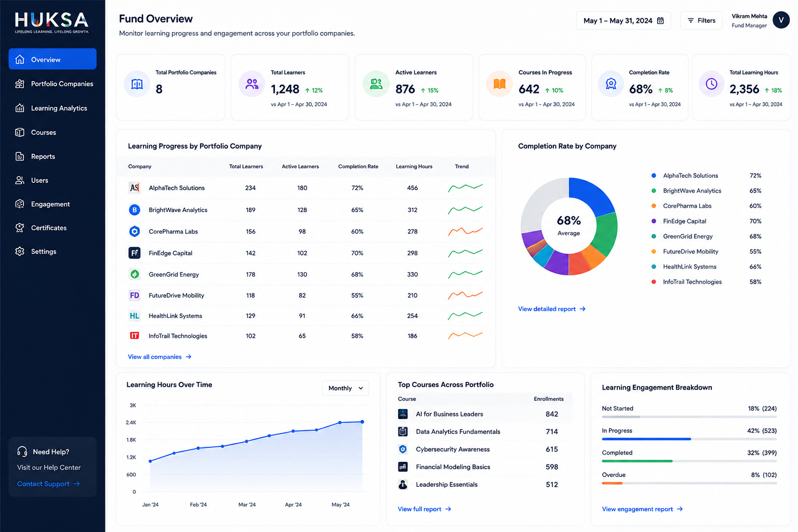Click the Learning Hours column header
The width and height of the screenshot is (798, 532).
click(x=414, y=166)
